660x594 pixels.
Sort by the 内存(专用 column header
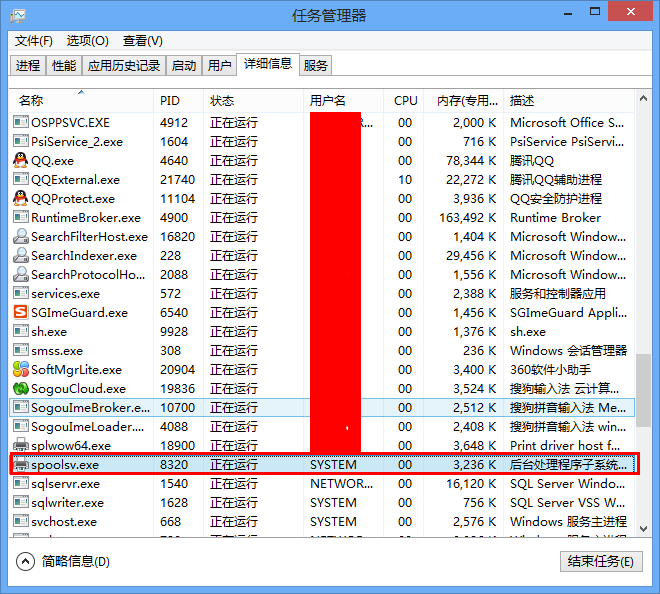(x=463, y=101)
